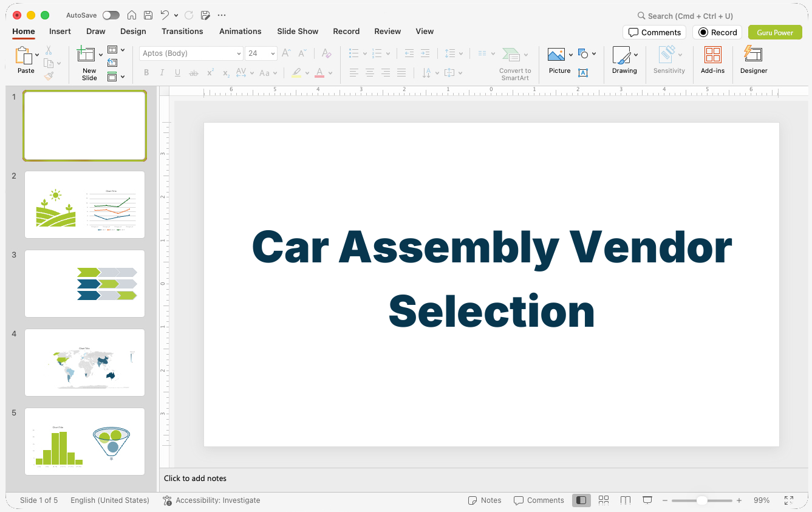Screen dimensions: 812x512
Task: Open the Transitions tab
Action: point(182,31)
